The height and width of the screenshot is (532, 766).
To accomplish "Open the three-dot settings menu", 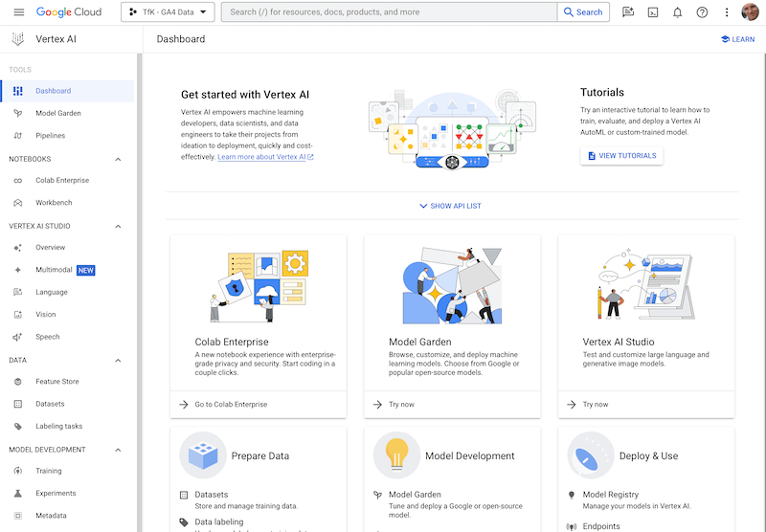I will (727, 12).
